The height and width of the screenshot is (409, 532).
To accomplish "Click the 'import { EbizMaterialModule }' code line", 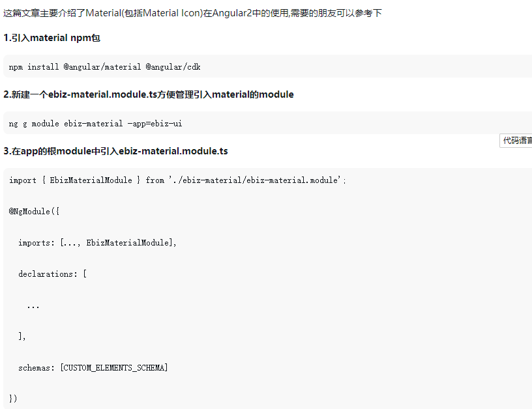I will pyautogui.click(x=177, y=180).
